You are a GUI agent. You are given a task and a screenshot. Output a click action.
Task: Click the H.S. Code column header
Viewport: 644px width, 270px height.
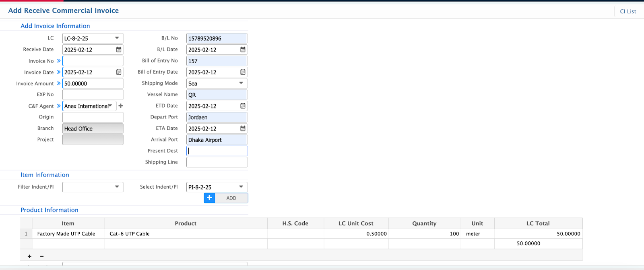295,223
